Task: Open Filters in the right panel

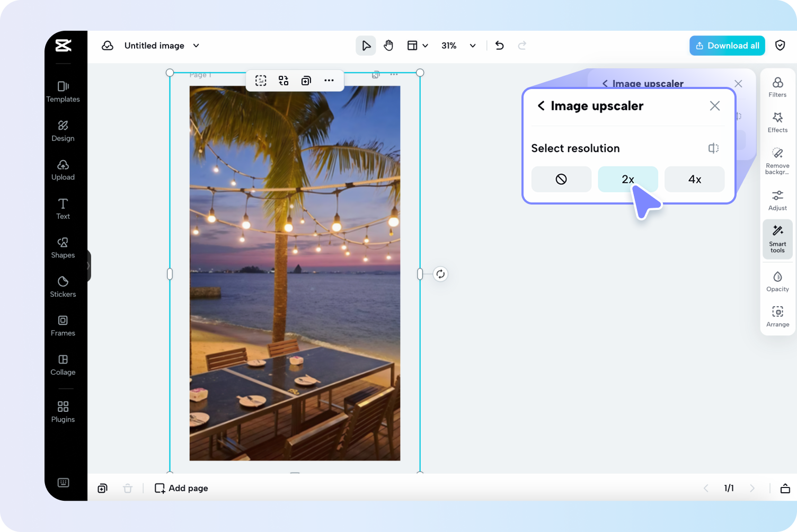Action: 777,87
